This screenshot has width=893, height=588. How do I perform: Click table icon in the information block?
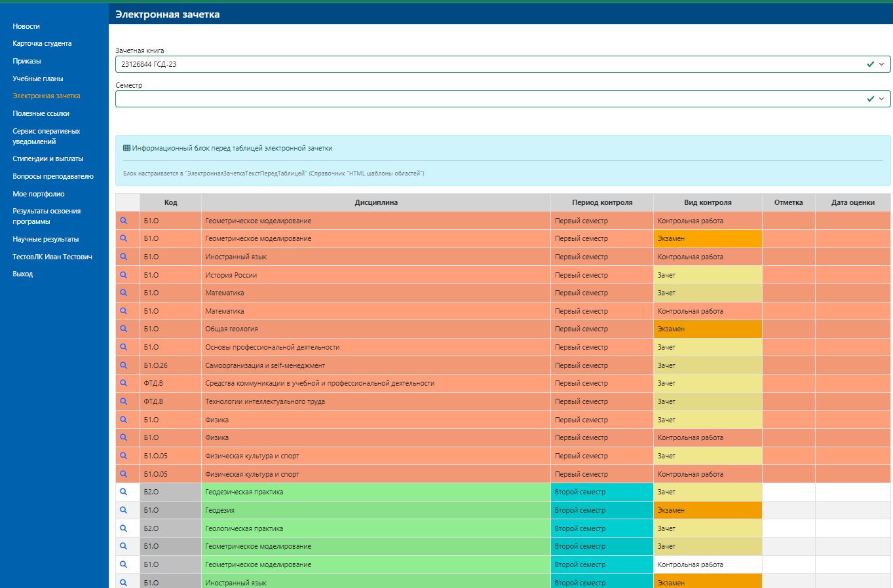(x=127, y=148)
